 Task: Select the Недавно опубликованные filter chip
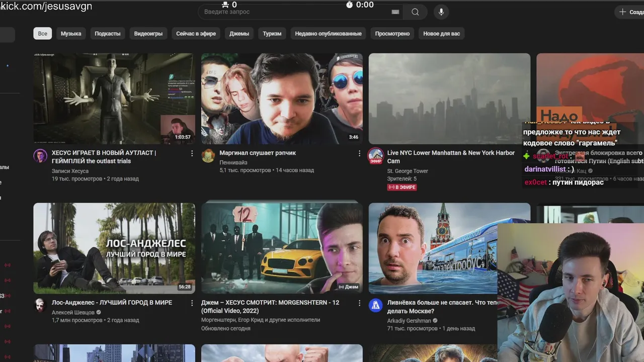point(329,34)
